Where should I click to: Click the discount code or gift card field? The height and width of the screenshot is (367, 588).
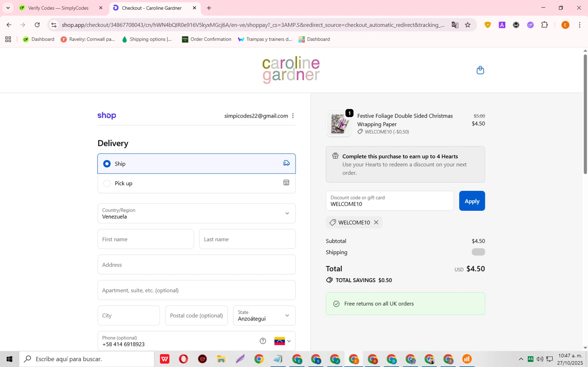(390, 201)
